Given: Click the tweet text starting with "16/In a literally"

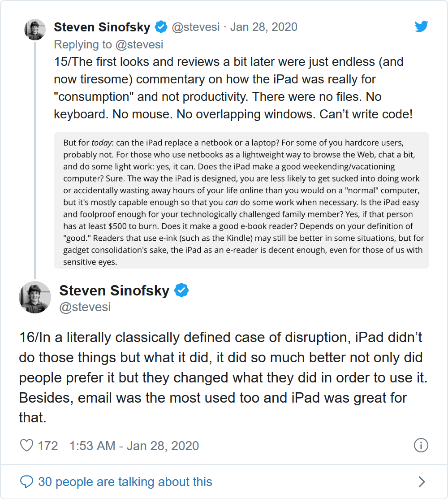Looking at the screenshot, I should click(224, 377).
